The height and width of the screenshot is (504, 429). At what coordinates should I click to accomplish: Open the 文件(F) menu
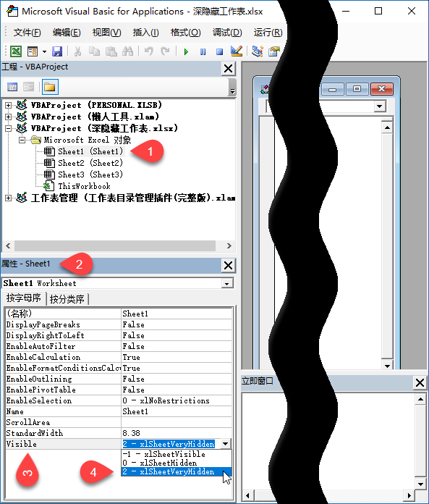coord(27,33)
